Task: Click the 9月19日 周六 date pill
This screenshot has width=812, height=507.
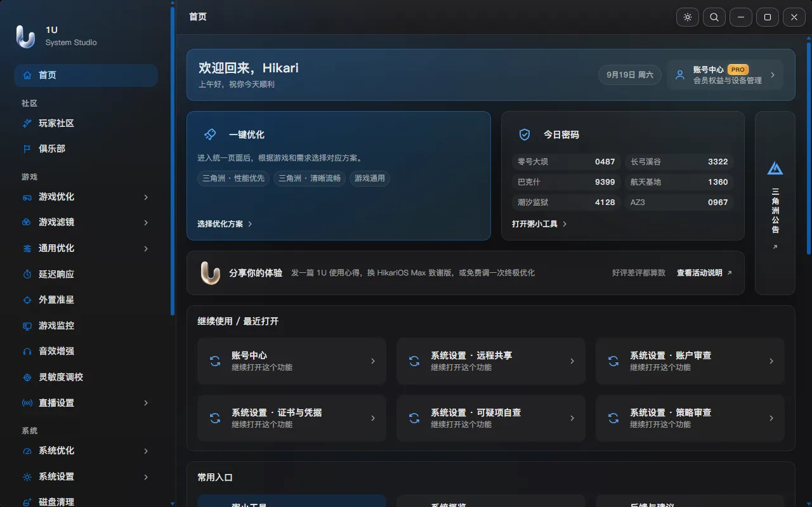Action: pos(630,75)
